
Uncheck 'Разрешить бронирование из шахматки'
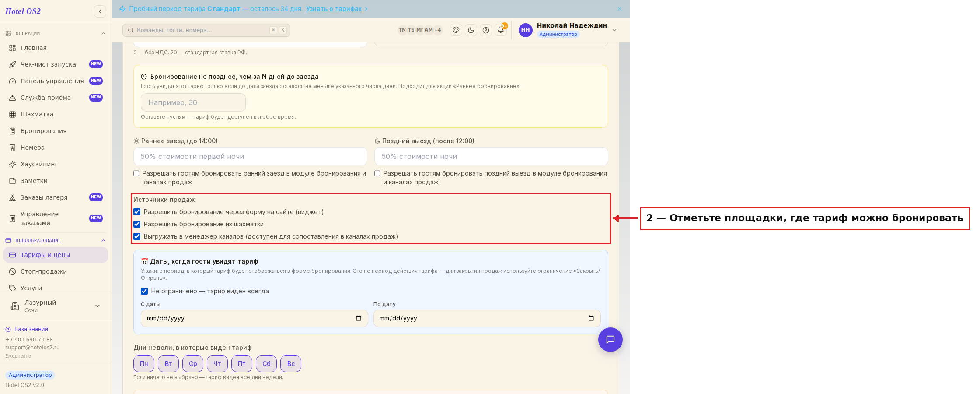click(x=137, y=224)
